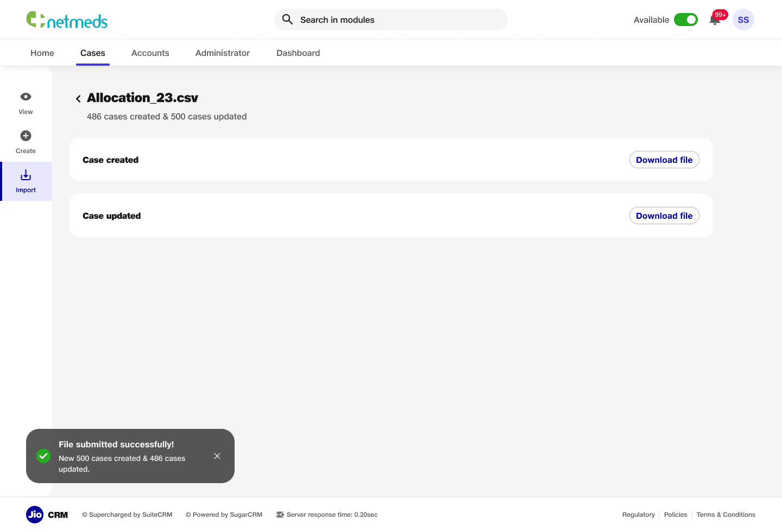Click the 99+ notification badge
Screen dimensions: 782x532
tap(720, 15)
